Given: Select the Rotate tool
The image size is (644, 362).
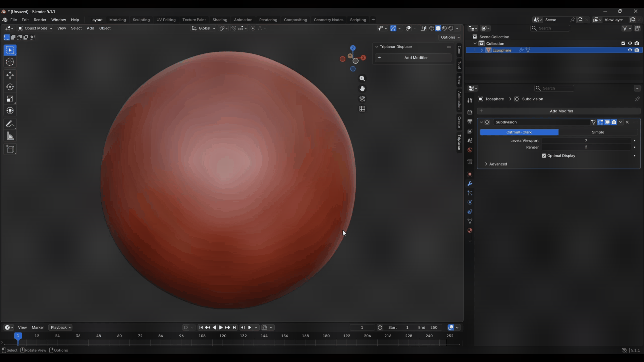Looking at the screenshot, I should point(10,87).
